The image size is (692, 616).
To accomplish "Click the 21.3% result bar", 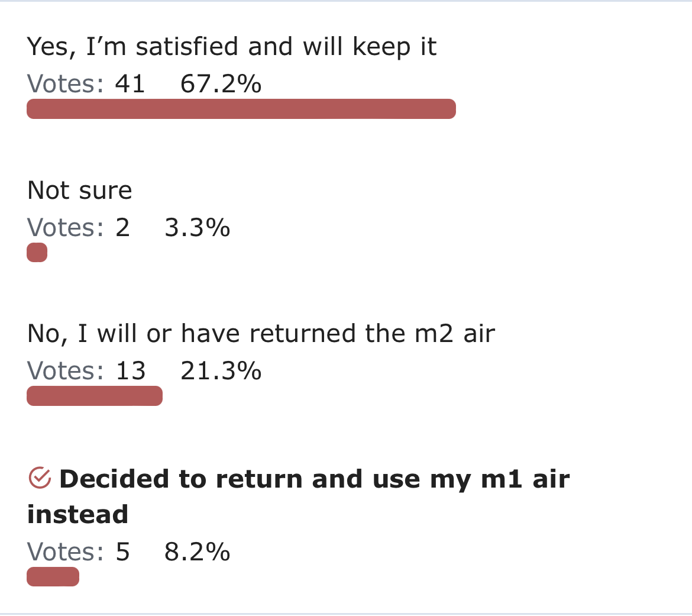I will coord(95,396).
